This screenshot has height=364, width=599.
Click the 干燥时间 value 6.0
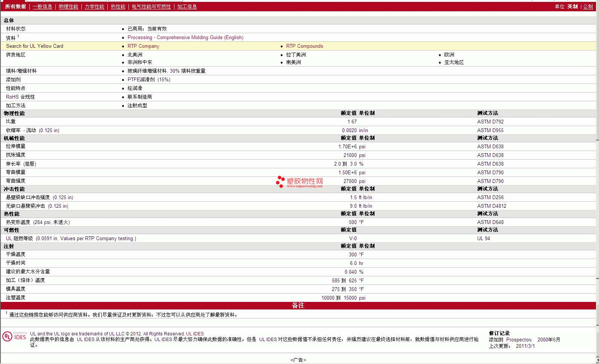(x=353, y=263)
